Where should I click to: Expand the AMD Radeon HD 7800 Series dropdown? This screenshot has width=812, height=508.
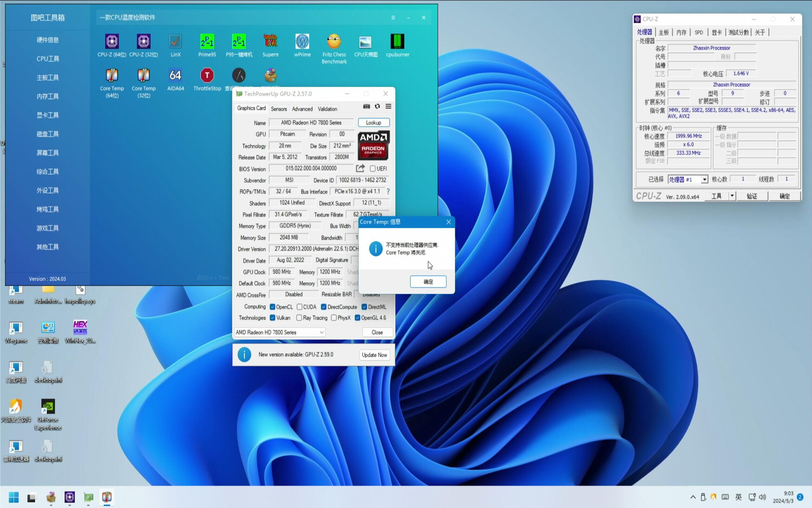(x=321, y=332)
